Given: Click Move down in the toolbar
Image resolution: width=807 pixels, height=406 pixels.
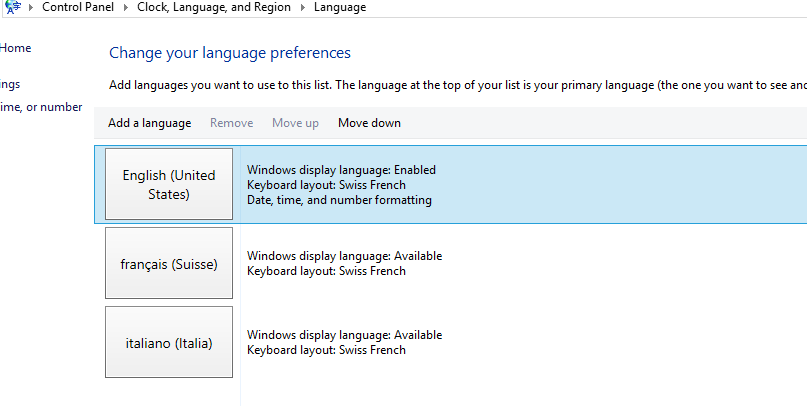Looking at the screenshot, I should click(369, 123).
